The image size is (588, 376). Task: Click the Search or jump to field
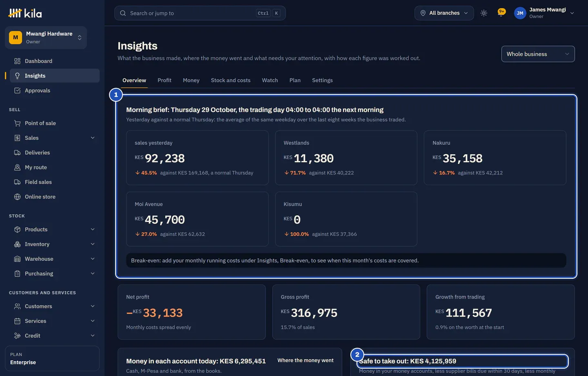(x=200, y=13)
